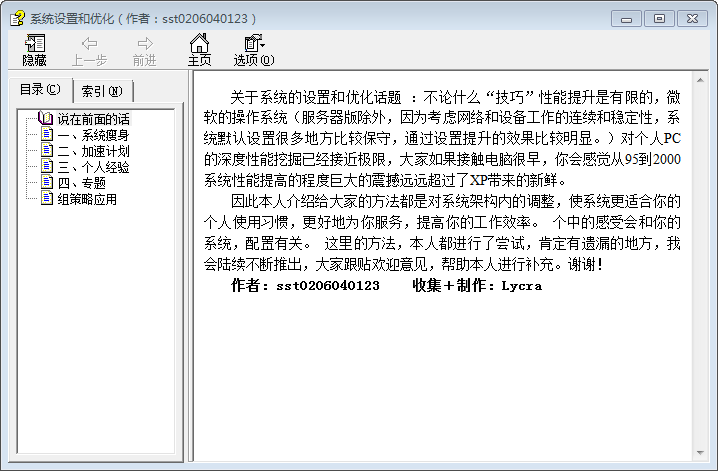The image size is (718, 471).
Task: Click the 隐藏 (Hide) toolbar icon
Action: (x=34, y=43)
